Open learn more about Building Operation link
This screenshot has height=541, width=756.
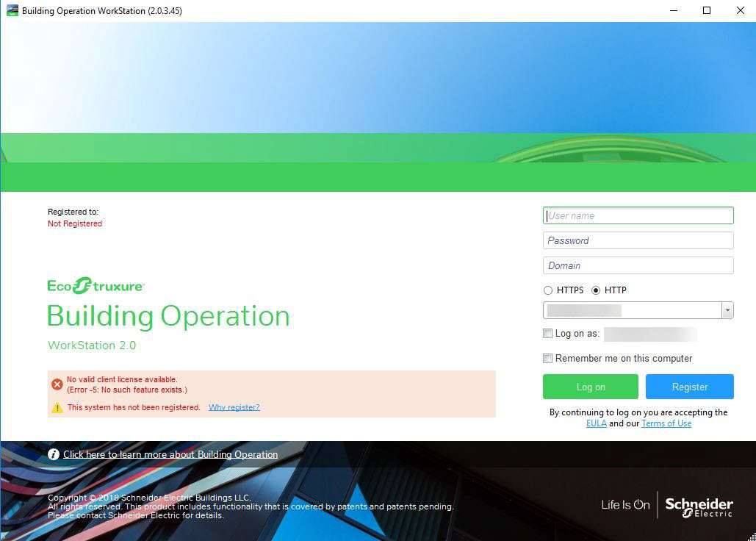170,454
